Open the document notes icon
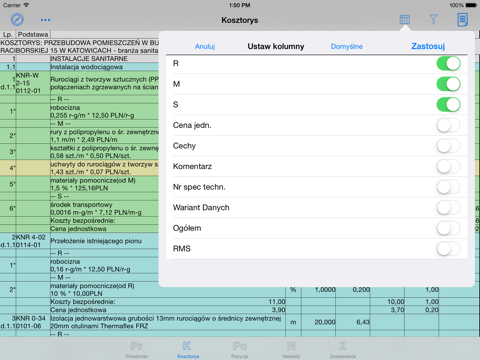This screenshot has height=360, width=480. click(462, 20)
